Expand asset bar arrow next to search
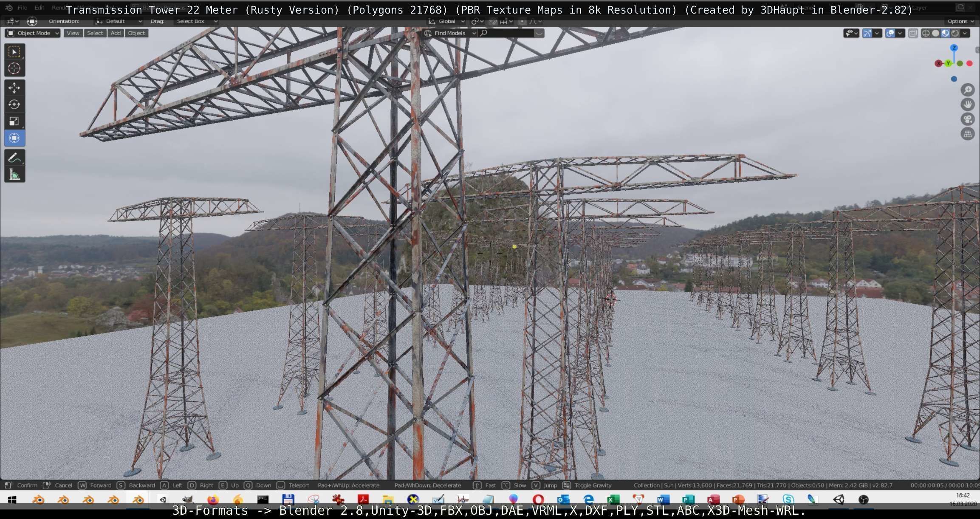980x519 pixels. pyautogui.click(x=539, y=33)
